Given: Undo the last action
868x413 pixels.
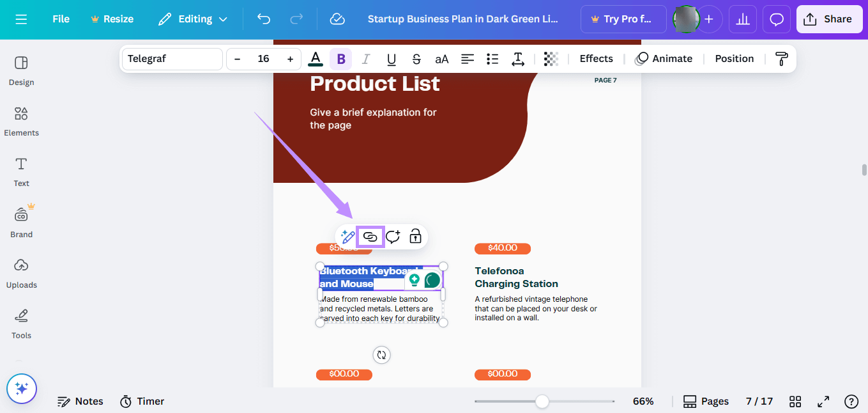Looking at the screenshot, I should [263, 19].
